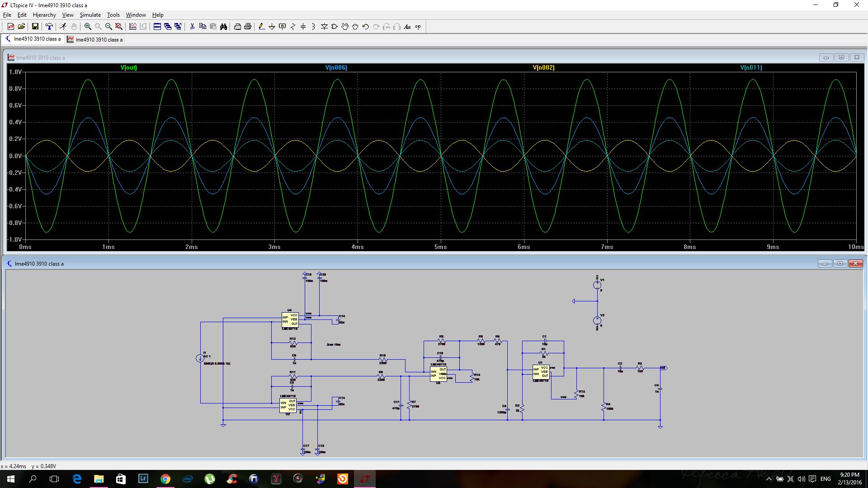Screen dimensions: 868x488
Task: Maximize the waveform plot sub-window
Action: tap(841, 57)
